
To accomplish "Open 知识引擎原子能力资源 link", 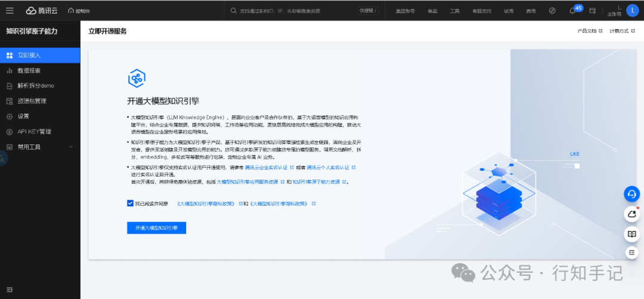I will [319, 181].
